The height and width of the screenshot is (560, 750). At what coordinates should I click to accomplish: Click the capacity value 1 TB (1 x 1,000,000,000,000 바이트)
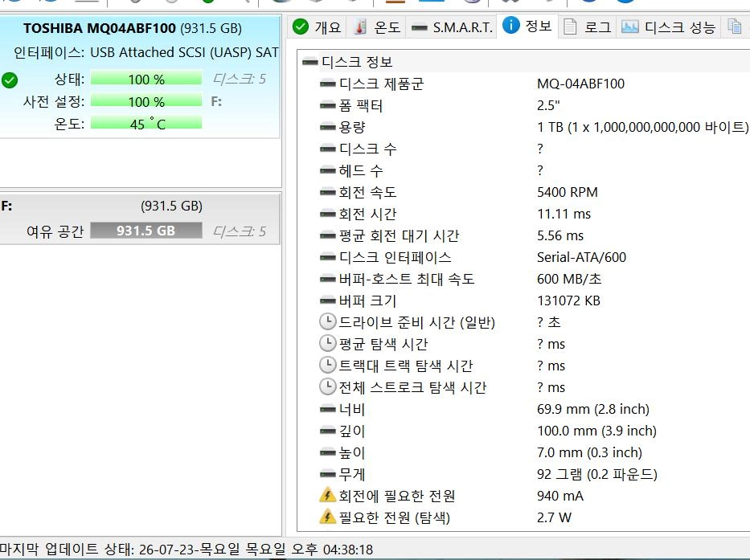642,127
